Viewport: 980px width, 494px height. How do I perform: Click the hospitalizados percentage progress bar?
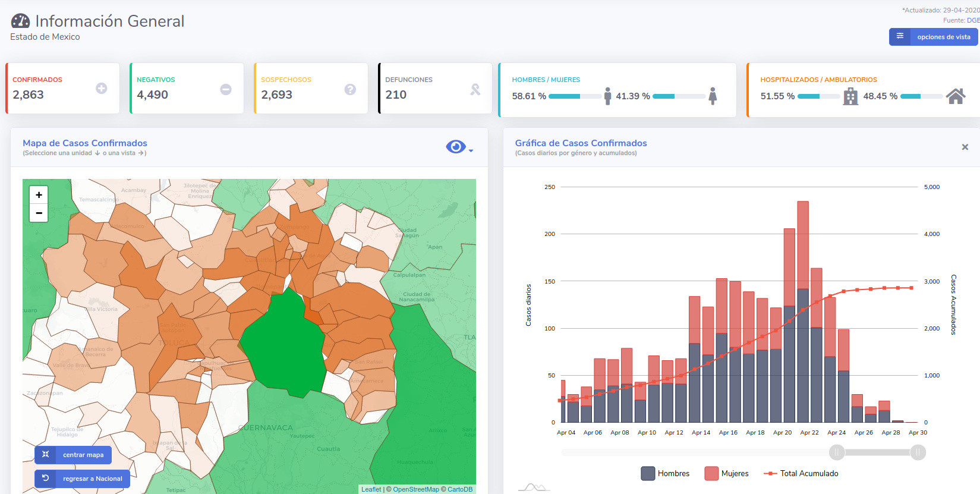coord(819,96)
